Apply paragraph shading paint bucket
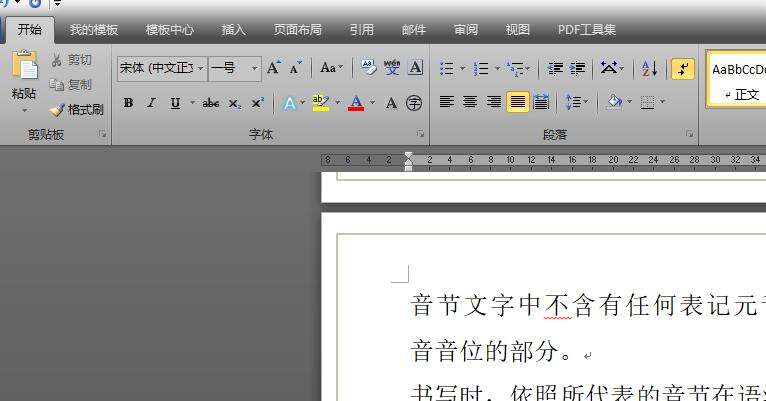The width and height of the screenshot is (766, 401). 614,102
